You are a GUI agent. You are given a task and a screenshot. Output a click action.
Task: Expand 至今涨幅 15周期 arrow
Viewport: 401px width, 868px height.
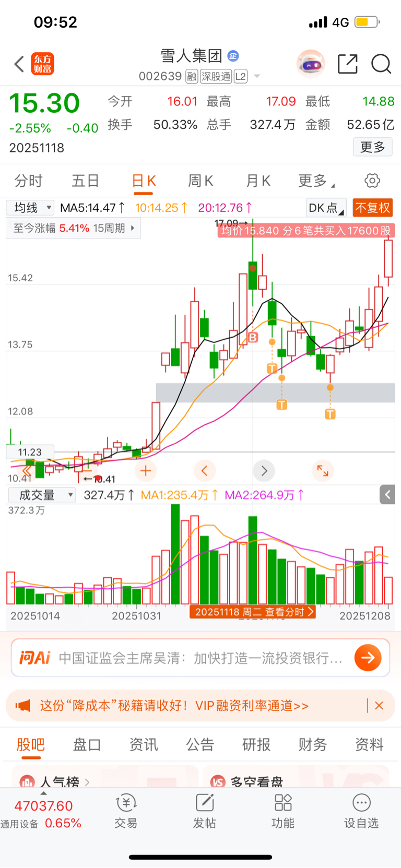click(x=133, y=228)
